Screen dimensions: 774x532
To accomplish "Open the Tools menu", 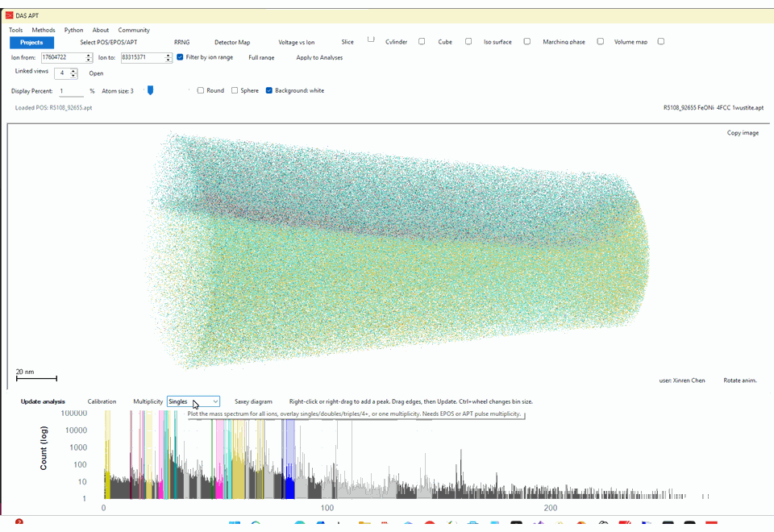I will [16, 30].
